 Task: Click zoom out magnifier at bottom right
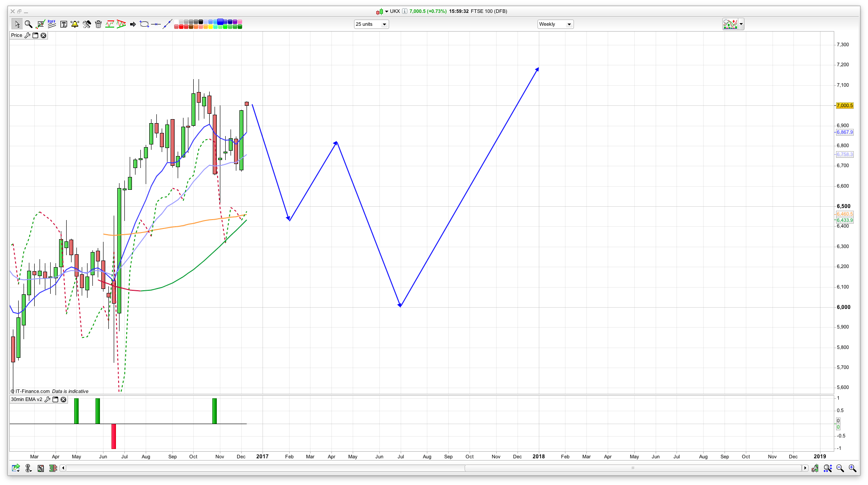[x=840, y=468]
